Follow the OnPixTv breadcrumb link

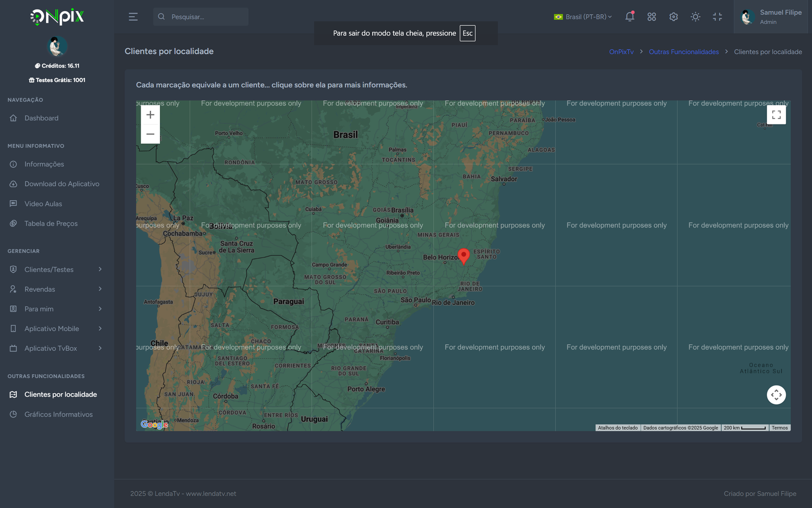click(621, 52)
